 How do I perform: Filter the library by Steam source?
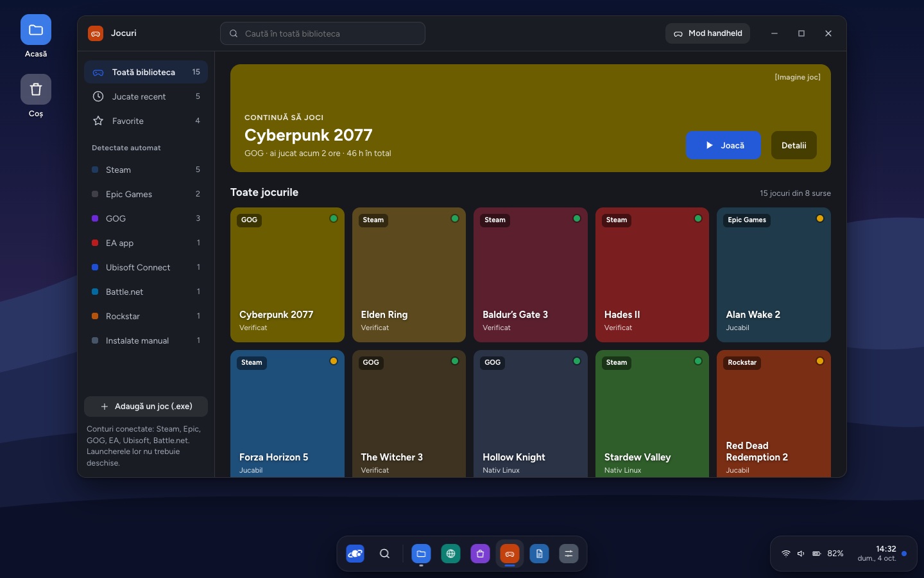click(146, 170)
